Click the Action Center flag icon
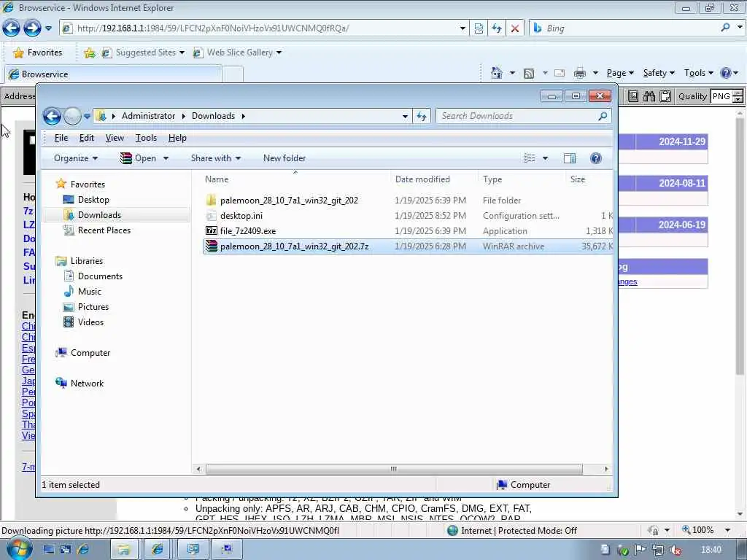This screenshot has width=747, height=560. (x=640, y=550)
